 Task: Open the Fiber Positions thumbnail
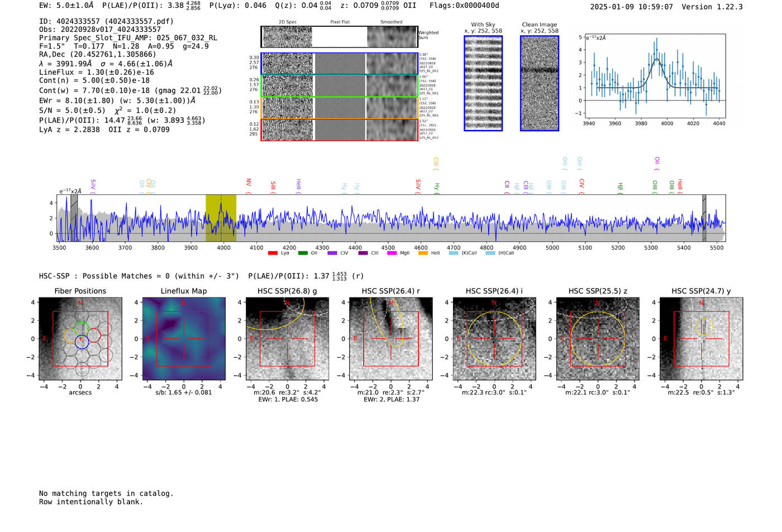coord(80,339)
